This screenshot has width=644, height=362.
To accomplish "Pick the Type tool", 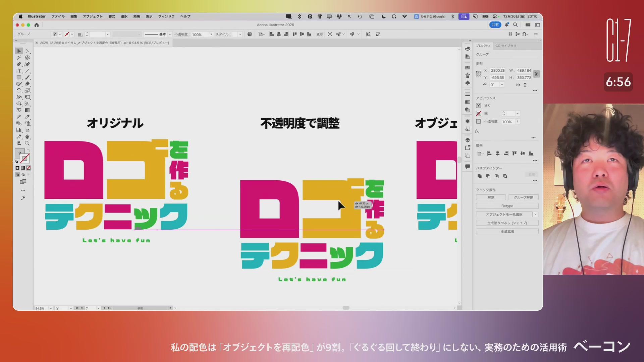I will point(19,71).
